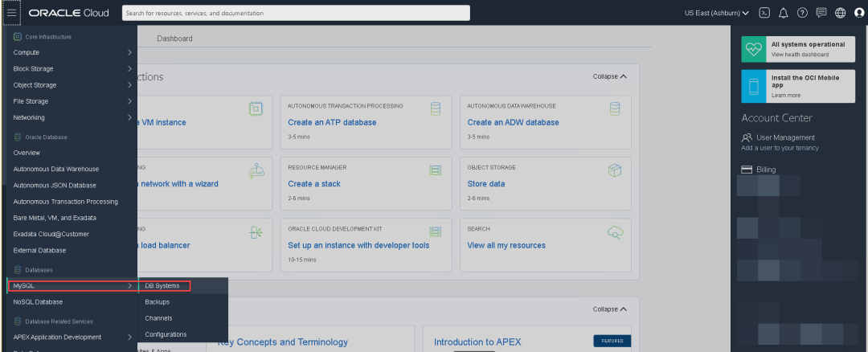
Task: Open User Management link
Action: click(x=785, y=137)
